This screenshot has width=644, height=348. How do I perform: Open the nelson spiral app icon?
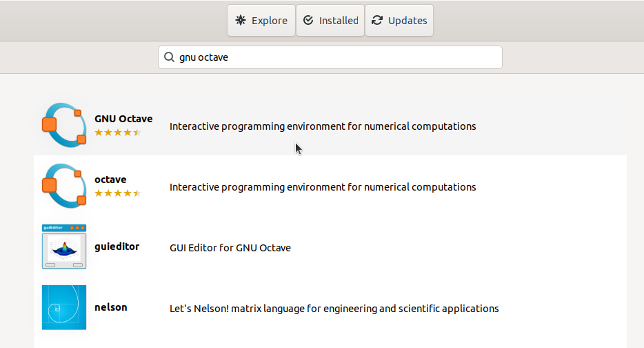click(x=64, y=308)
